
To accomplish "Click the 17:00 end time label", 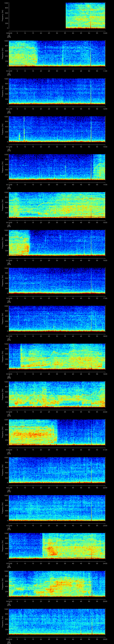I will [105, 298].
